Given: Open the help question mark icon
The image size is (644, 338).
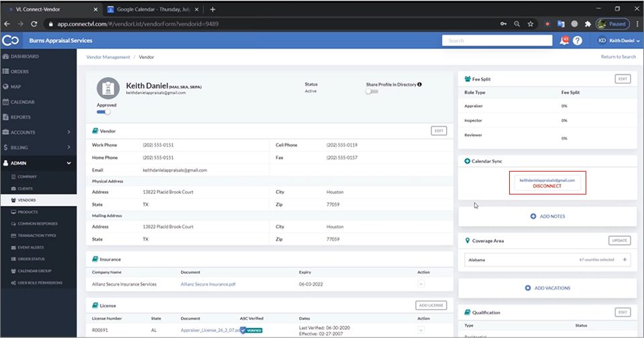Looking at the screenshot, I should click(578, 41).
